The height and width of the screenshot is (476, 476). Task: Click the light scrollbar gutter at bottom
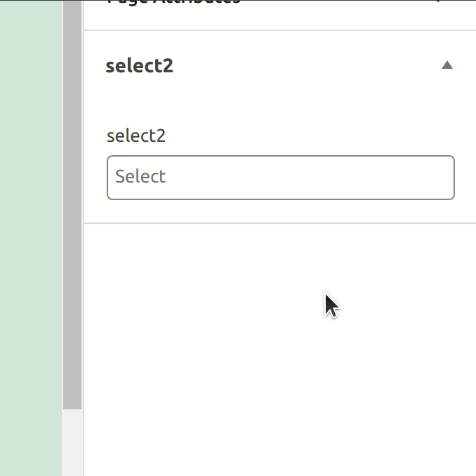pos(72,442)
